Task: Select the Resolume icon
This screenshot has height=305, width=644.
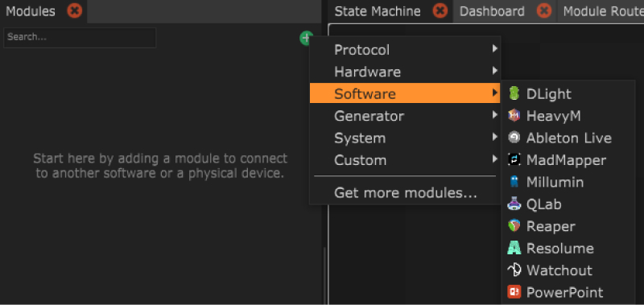Action: tap(514, 248)
